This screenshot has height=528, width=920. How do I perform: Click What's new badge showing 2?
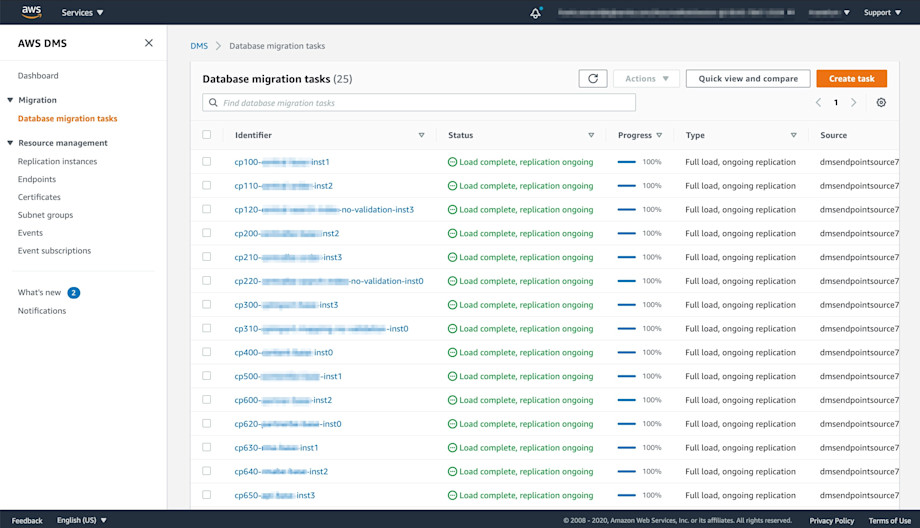pos(73,293)
